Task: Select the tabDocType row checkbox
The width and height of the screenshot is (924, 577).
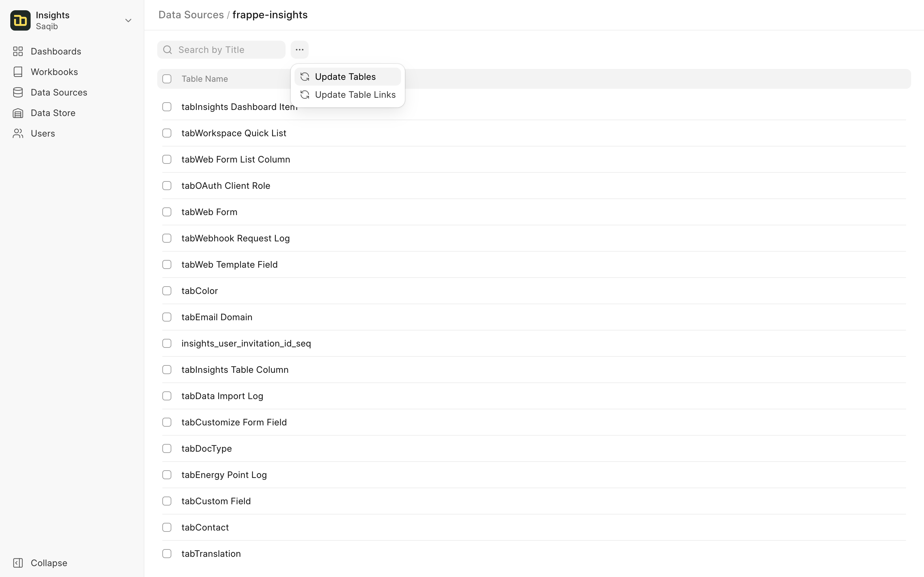Action: click(167, 448)
